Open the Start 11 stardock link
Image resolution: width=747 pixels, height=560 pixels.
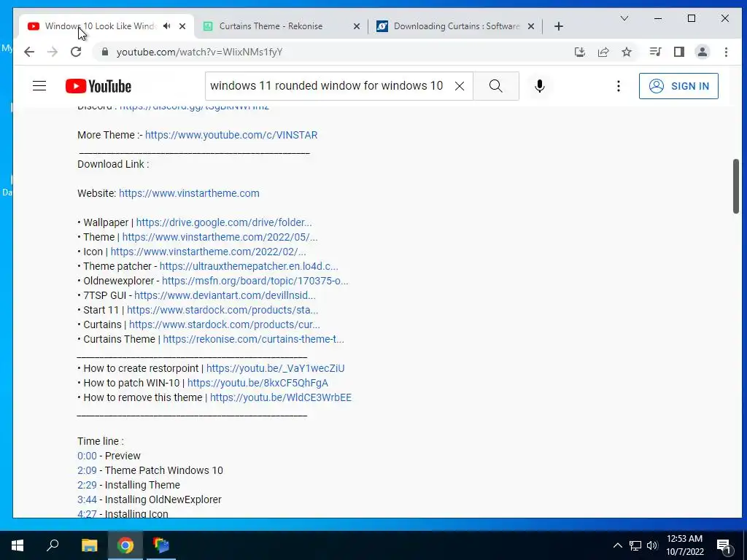coord(222,310)
